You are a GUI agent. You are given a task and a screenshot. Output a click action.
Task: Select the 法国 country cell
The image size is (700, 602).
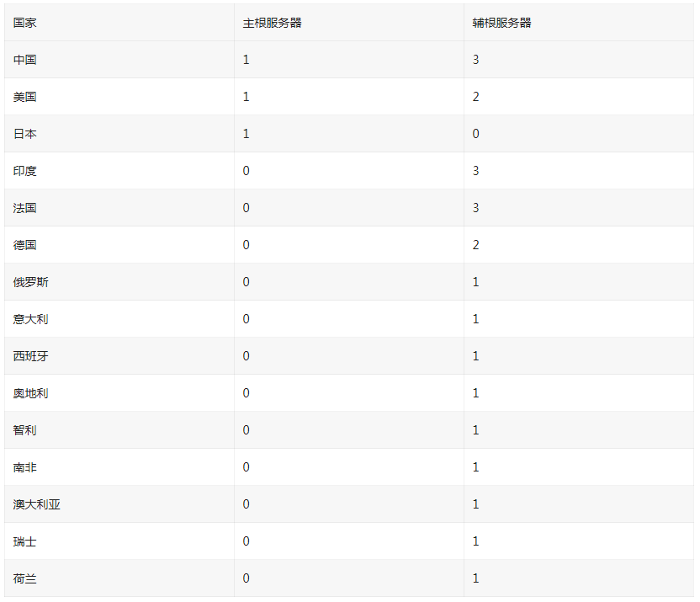25,208
